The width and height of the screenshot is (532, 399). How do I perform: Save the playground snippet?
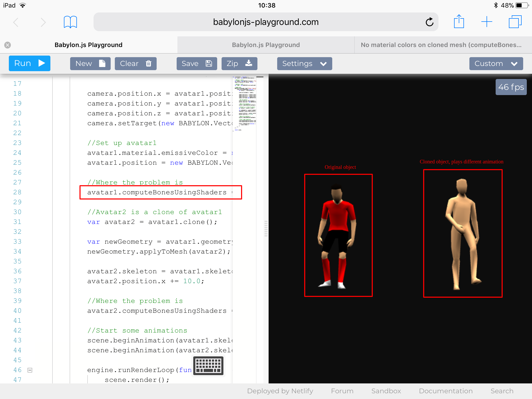(197, 64)
